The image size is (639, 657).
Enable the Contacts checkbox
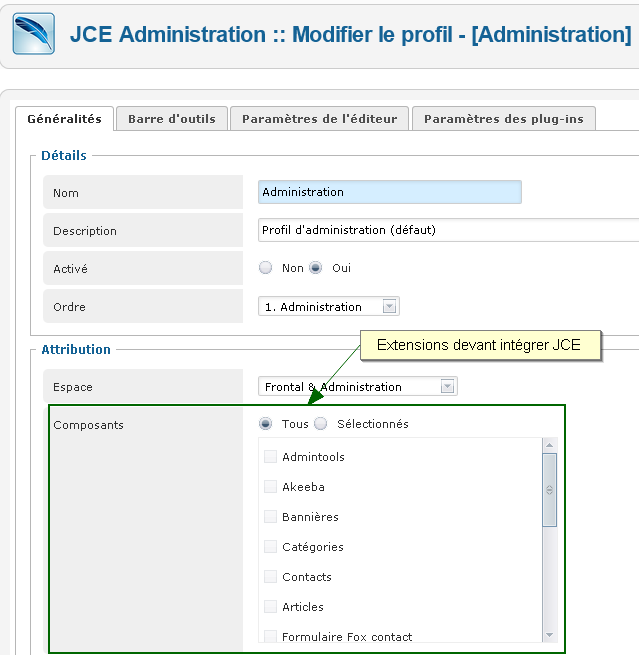270,577
